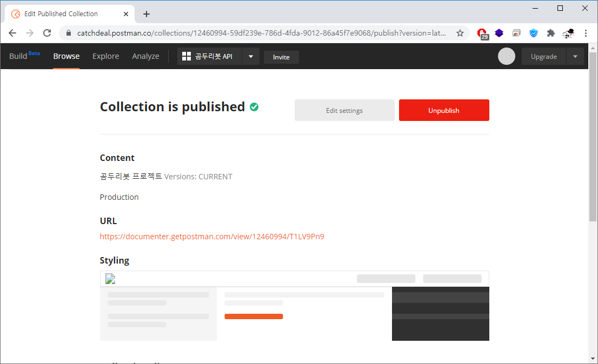Select the Edit Published Collection browser tab
598x364 pixels.
70,14
